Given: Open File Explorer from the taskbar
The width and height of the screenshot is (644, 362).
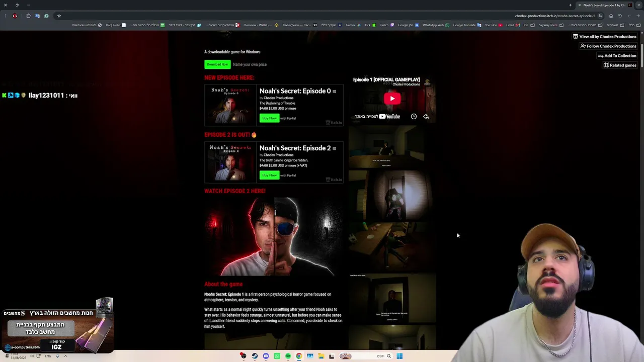Looking at the screenshot, I should pos(321,356).
